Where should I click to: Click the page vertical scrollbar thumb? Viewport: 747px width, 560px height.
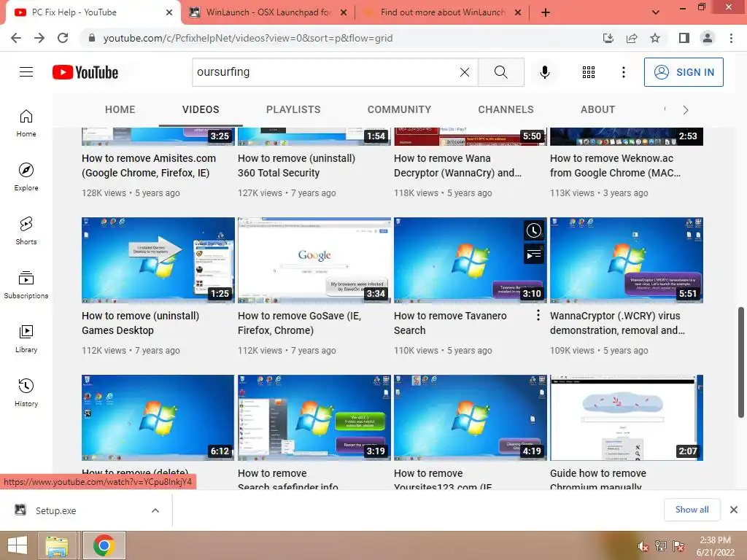click(x=741, y=363)
